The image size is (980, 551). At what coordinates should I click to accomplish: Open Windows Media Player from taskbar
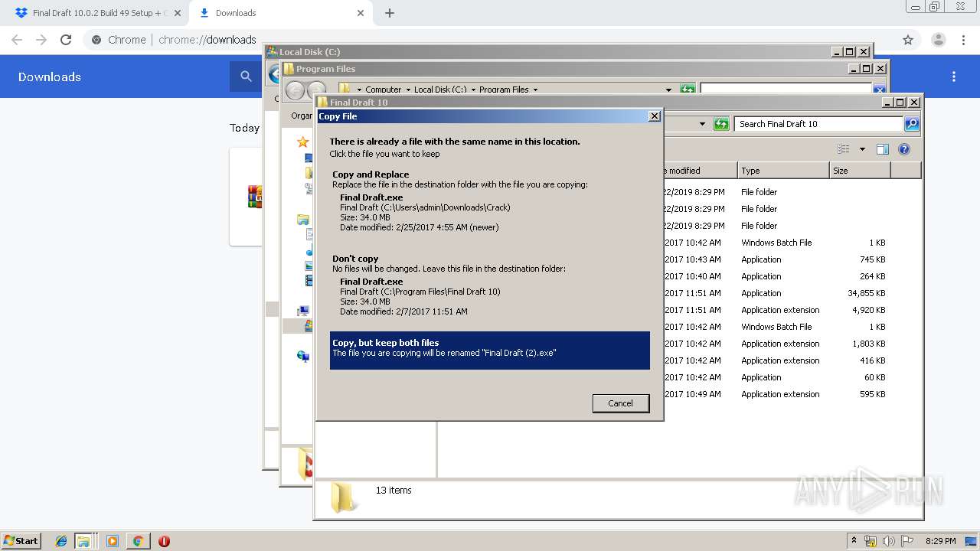tap(113, 541)
